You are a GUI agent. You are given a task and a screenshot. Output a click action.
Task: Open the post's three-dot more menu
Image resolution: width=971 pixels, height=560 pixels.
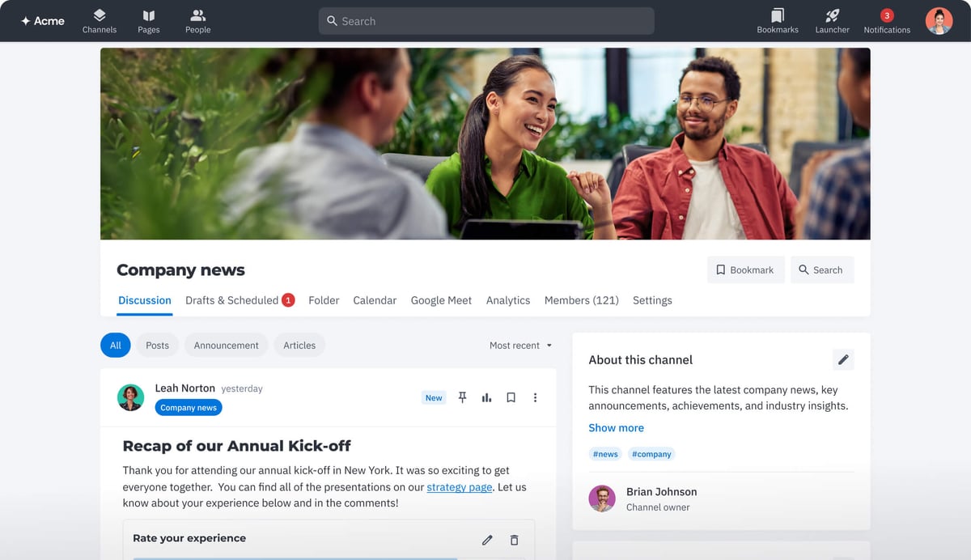point(535,397)
